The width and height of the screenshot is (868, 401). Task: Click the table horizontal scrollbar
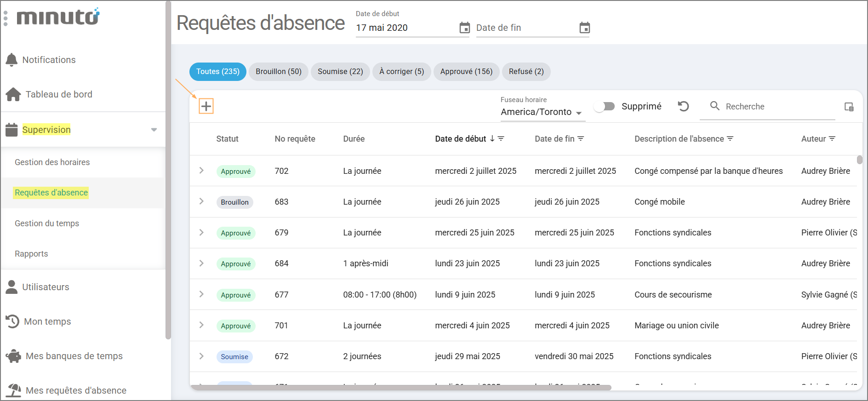coord(401,387)
